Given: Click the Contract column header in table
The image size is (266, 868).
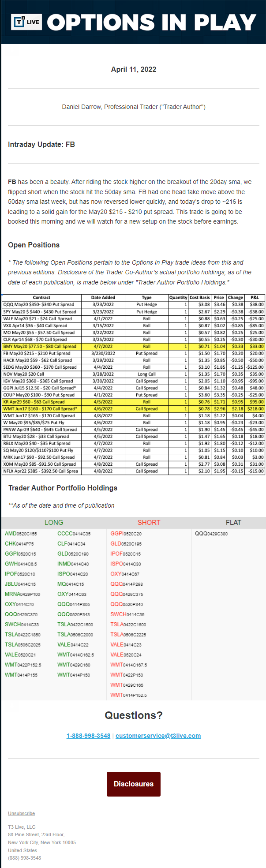Looking at the screenshot, I should (41, 298).
